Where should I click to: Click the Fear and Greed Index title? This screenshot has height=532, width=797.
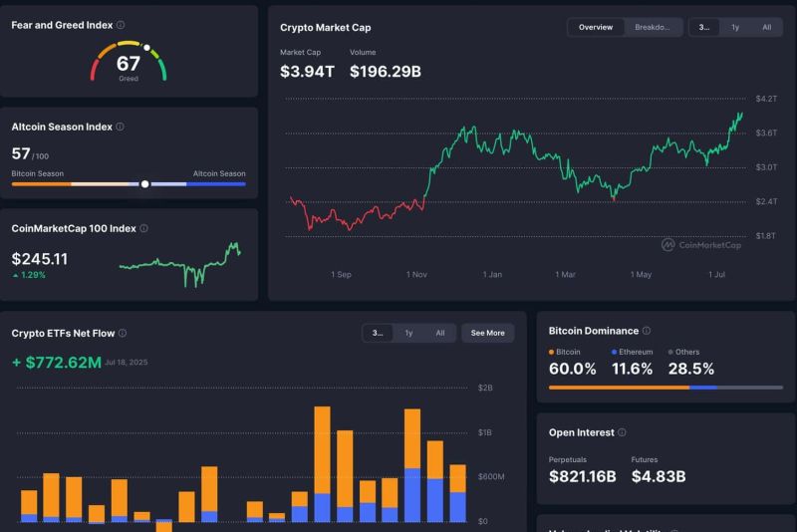[62, 25]
